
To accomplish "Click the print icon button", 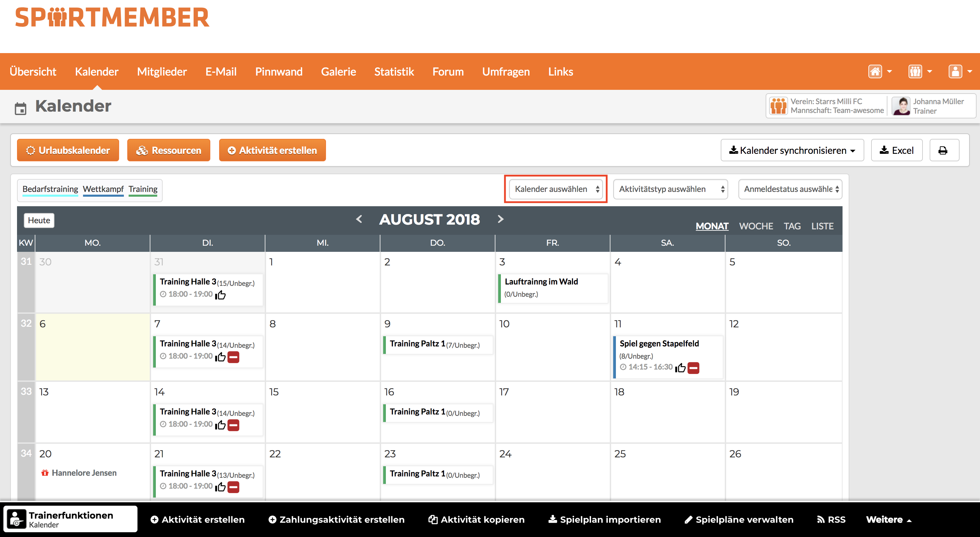I will [x=944, y=150].
